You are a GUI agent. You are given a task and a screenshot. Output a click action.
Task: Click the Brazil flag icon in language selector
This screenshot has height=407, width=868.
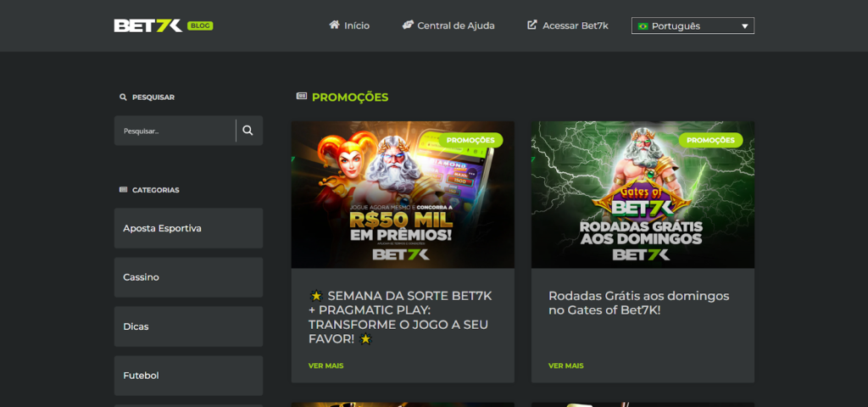643,26
